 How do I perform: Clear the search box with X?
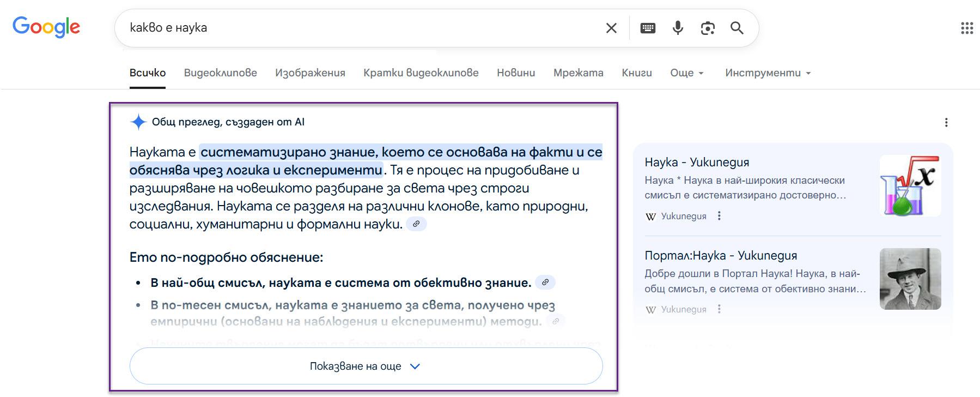pos(611,28)
